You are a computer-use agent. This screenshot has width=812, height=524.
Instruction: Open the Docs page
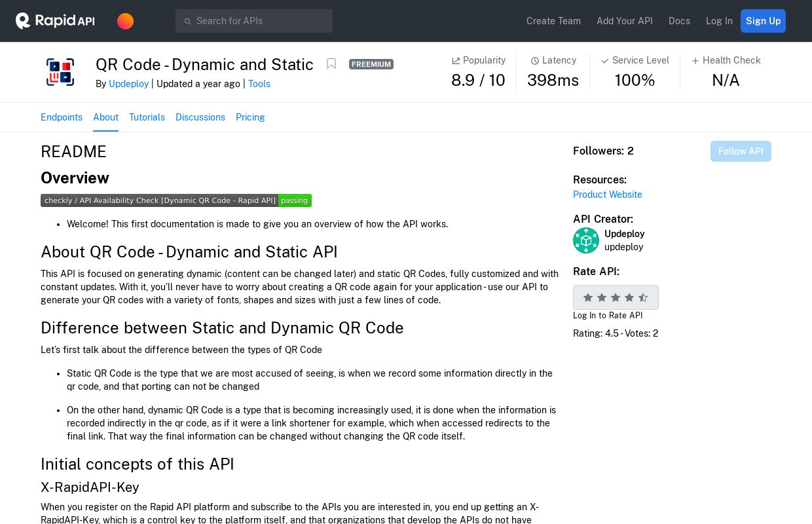[679, 21]
